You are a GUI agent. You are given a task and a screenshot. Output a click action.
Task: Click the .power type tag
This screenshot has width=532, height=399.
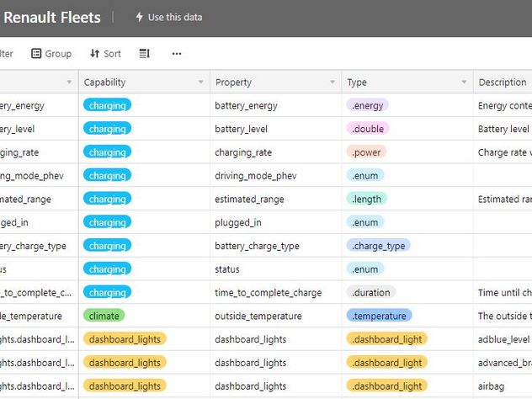pos(366,152)
